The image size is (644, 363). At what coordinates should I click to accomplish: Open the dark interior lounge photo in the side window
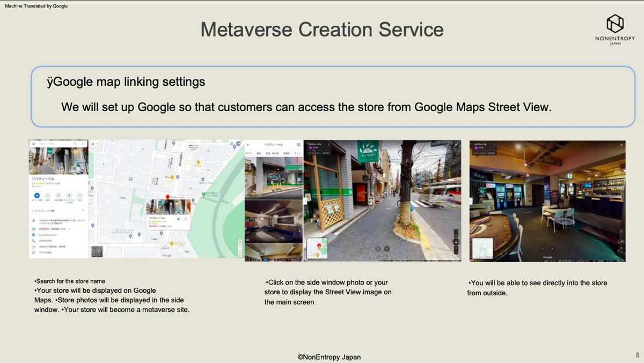click(x=274, y=221)
